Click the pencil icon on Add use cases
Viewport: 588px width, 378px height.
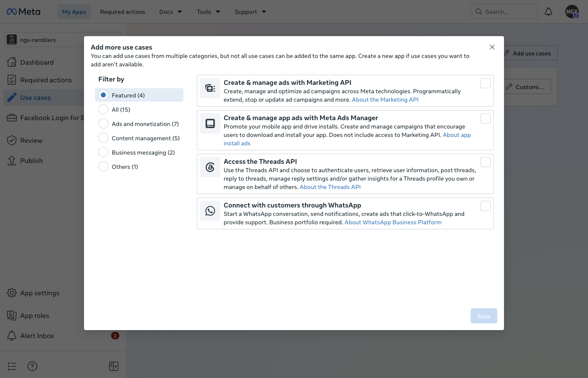(507, 53)
